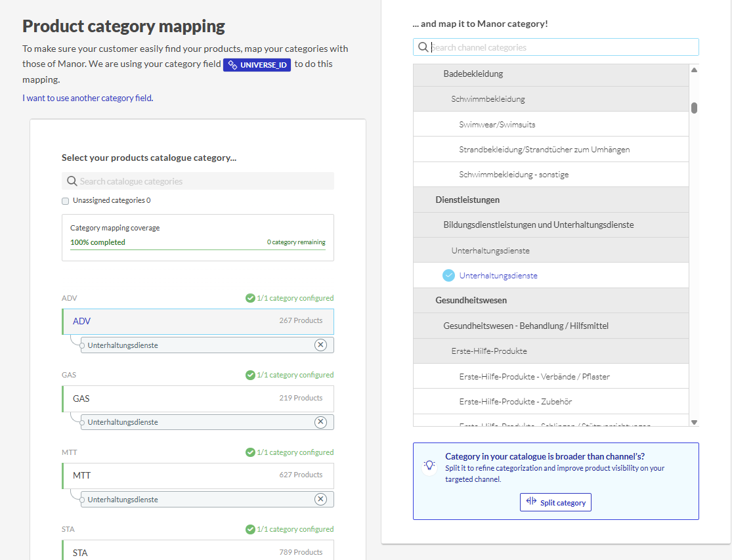This screenshot has height=560, width=732.
Task: Remove MTT's Unterhaltungsdienste mapping with X icon
Action: coord(320,500)
